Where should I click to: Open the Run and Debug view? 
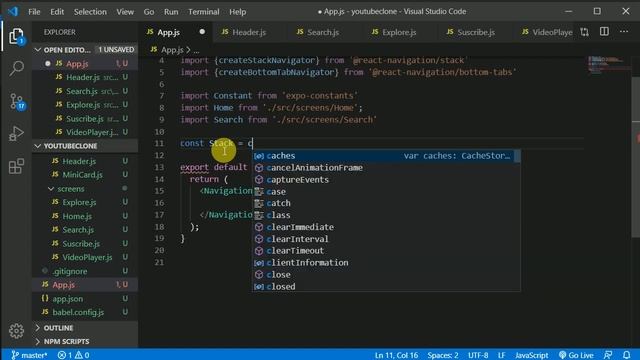point(16,133)
